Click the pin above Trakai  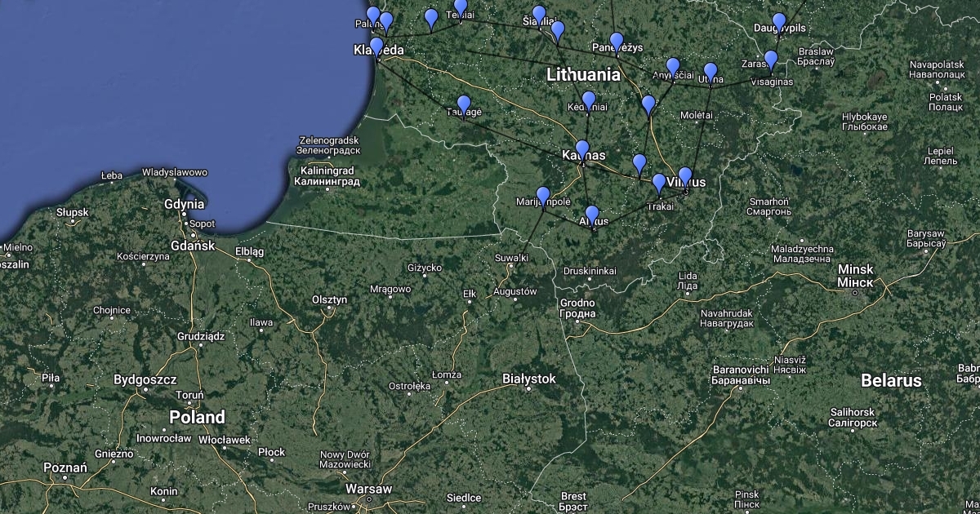658,184
